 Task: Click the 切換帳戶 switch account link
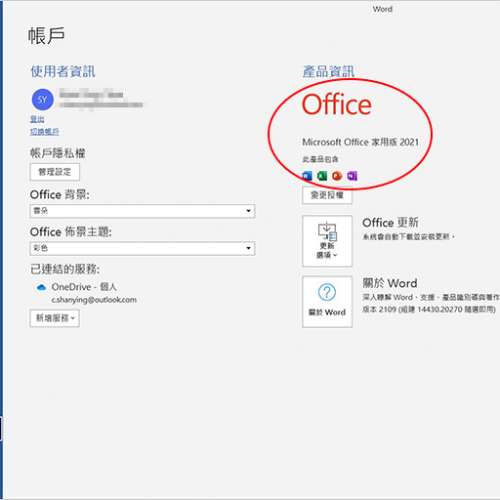point(44,131)
